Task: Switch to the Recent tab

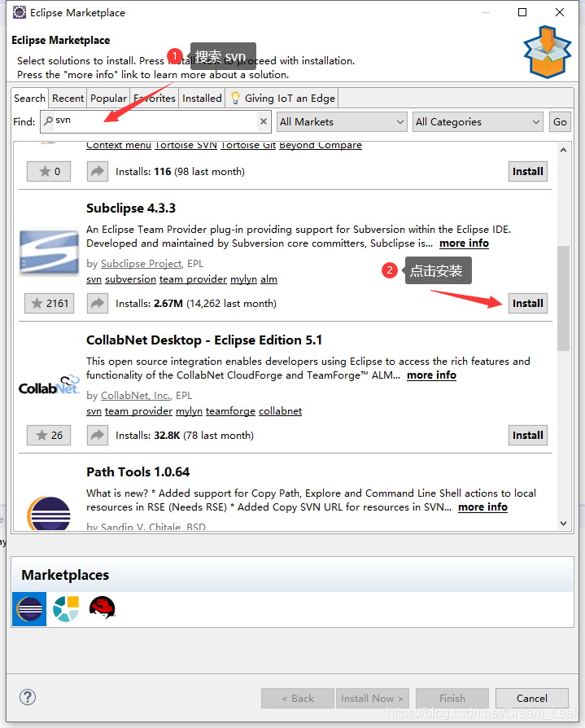Action: [x=68, y=98]
